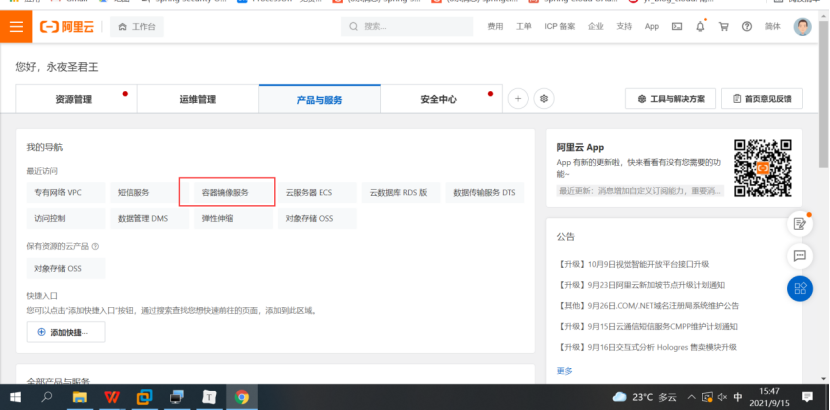Viewport: 830px width, 410px height.
Task: Open Windows taskbar search
Action: 47,397
